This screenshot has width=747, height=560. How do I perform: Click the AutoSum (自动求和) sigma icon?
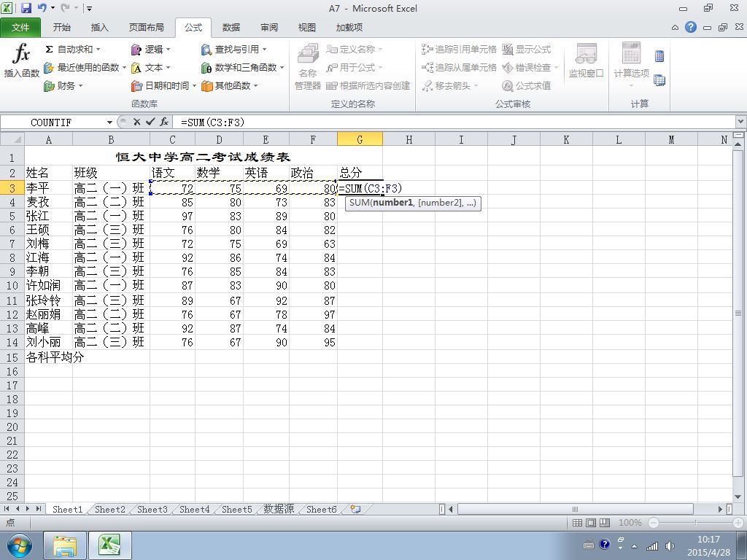pyautogui.click(x=49, y=50)
